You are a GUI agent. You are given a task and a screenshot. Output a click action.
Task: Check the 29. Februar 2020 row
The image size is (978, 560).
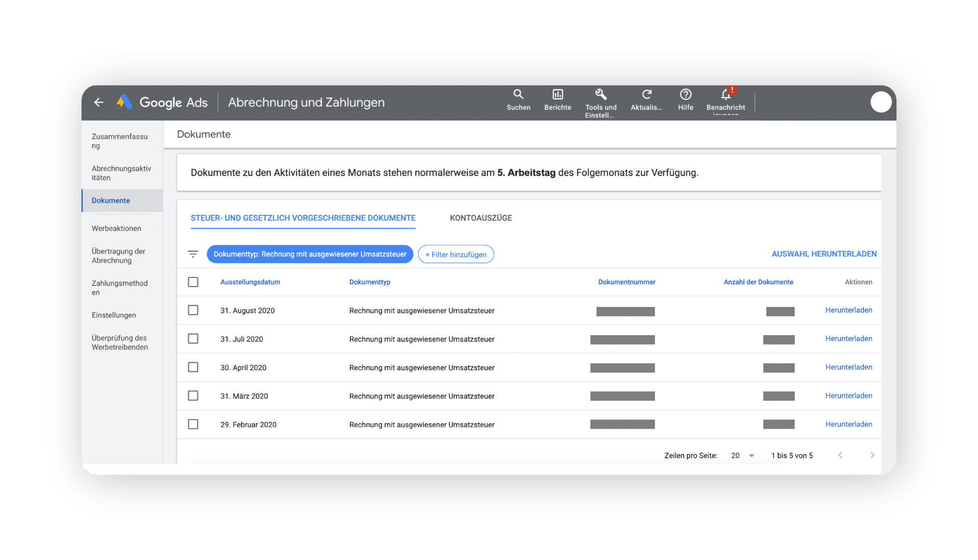[x=193, y=424]
